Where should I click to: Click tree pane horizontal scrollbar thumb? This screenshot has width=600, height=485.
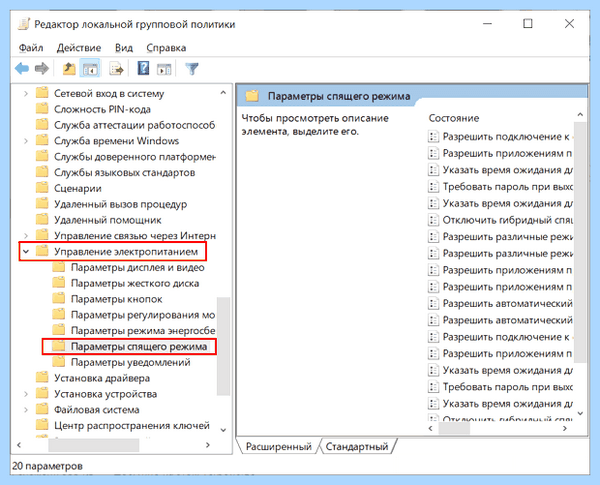(x=94, y=445)
